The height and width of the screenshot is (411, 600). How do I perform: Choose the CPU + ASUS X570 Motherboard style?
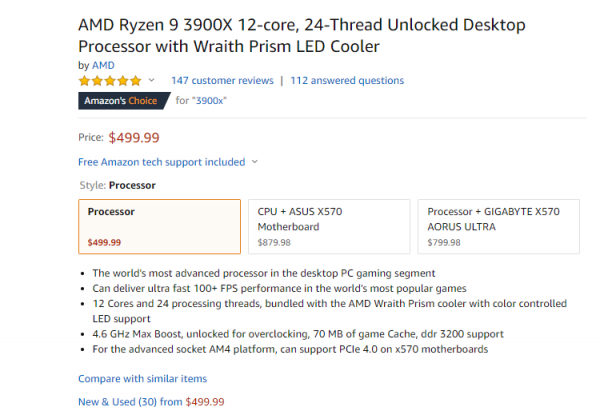pos(328,226)
